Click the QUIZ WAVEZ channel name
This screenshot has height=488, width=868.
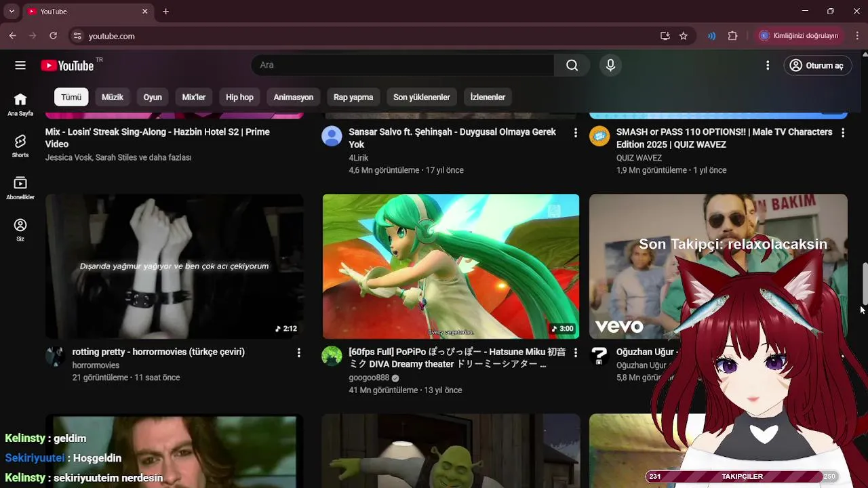[639, 158]
